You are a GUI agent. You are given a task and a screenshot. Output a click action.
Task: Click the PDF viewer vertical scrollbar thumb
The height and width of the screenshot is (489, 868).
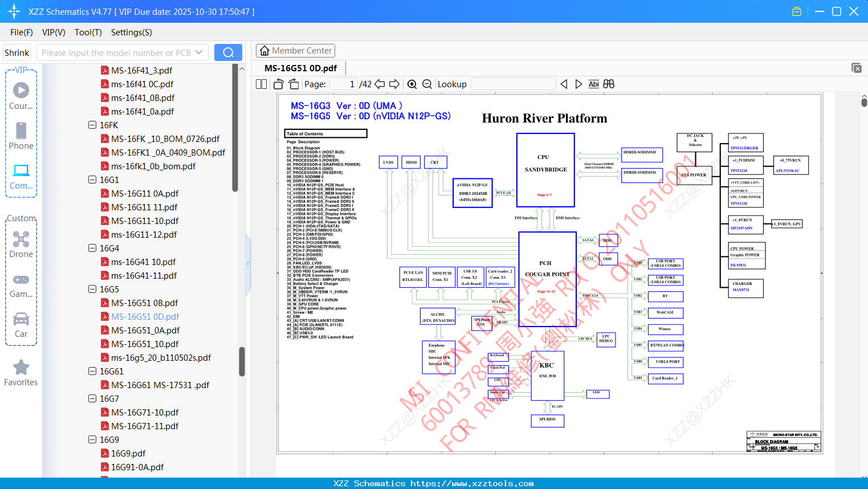pos(864,103)
